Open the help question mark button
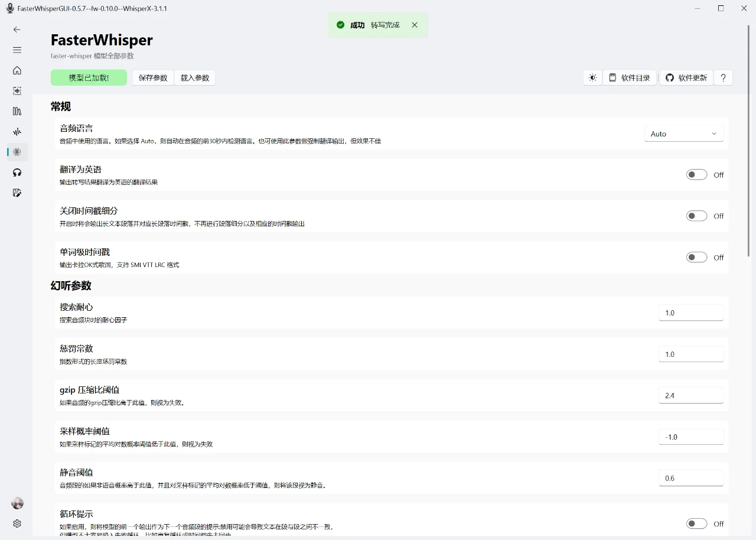 pos(723,77)
